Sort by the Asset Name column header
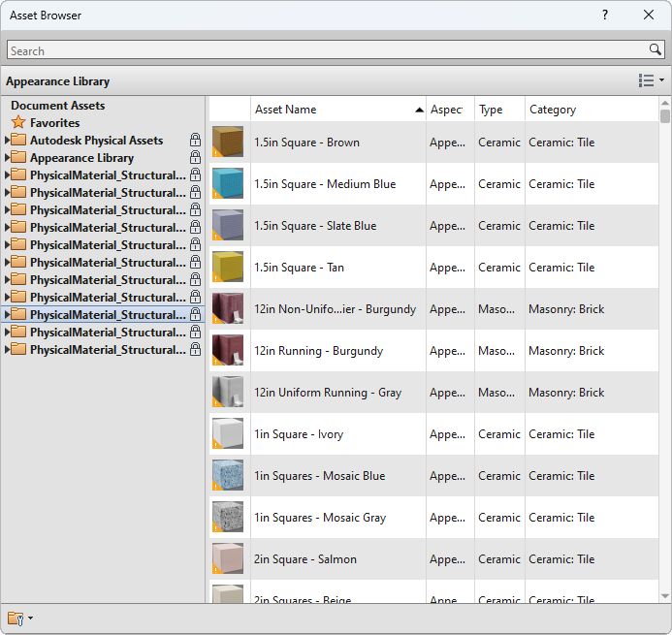672x635 pixels. tap(338, 110)
